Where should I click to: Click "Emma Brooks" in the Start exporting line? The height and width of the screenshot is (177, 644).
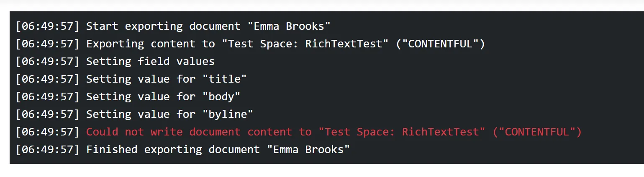[289, 26]
